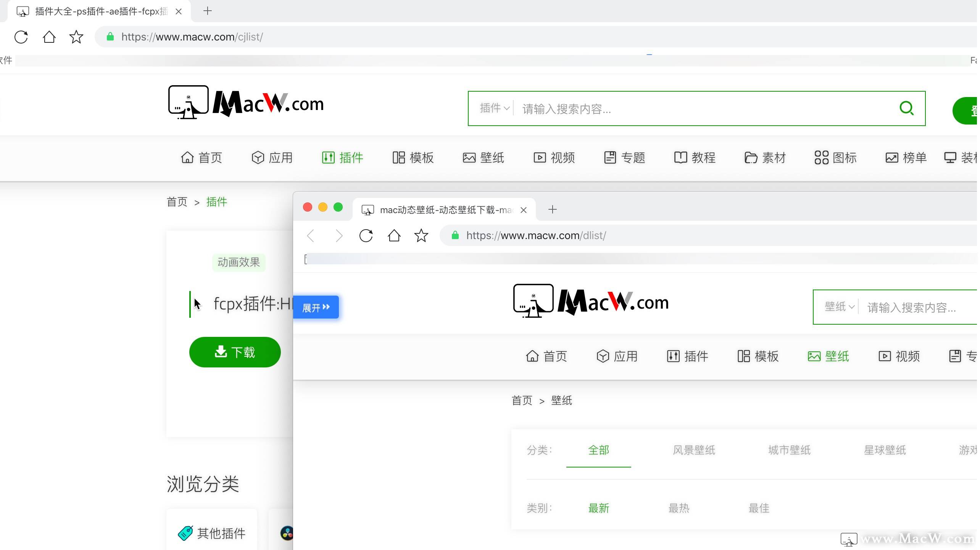
Task: Click the 动画效果 tag
Action: [x=239, y=262]
